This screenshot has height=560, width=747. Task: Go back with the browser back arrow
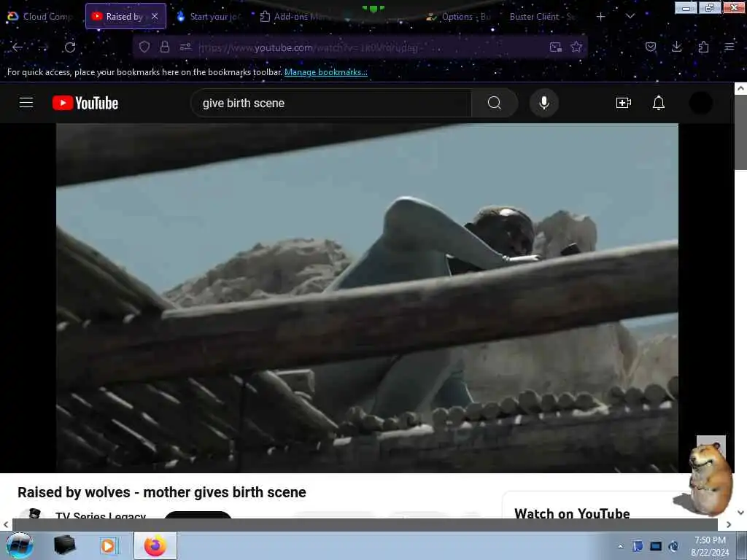pos(18,47)
